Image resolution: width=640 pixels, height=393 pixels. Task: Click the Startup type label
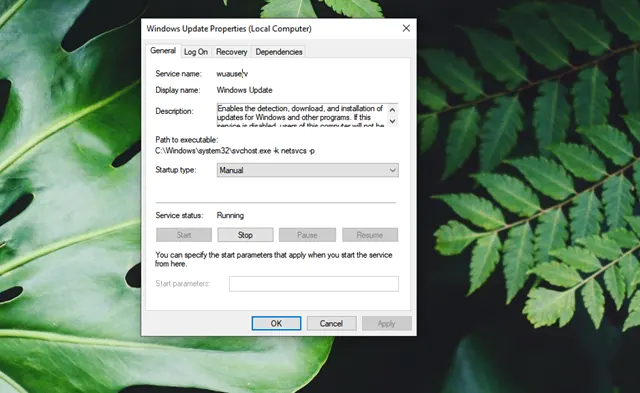(x=176, y=170)
